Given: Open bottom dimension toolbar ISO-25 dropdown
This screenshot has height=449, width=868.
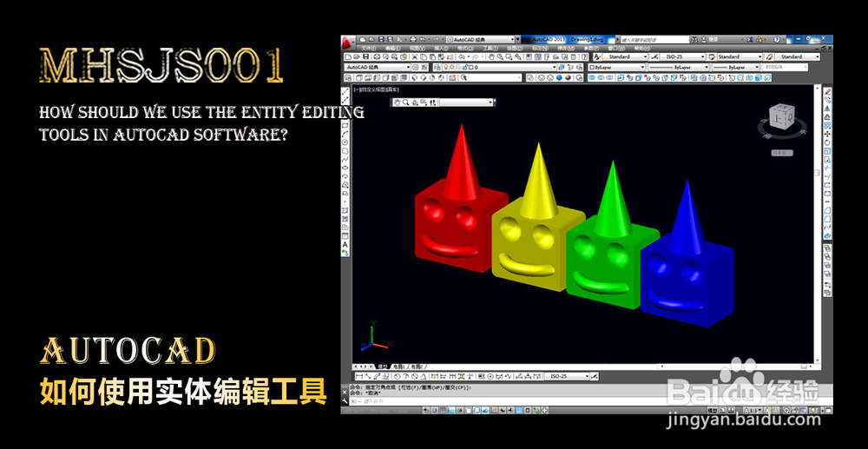Looking at the screenshot, I should pos(568,376).
